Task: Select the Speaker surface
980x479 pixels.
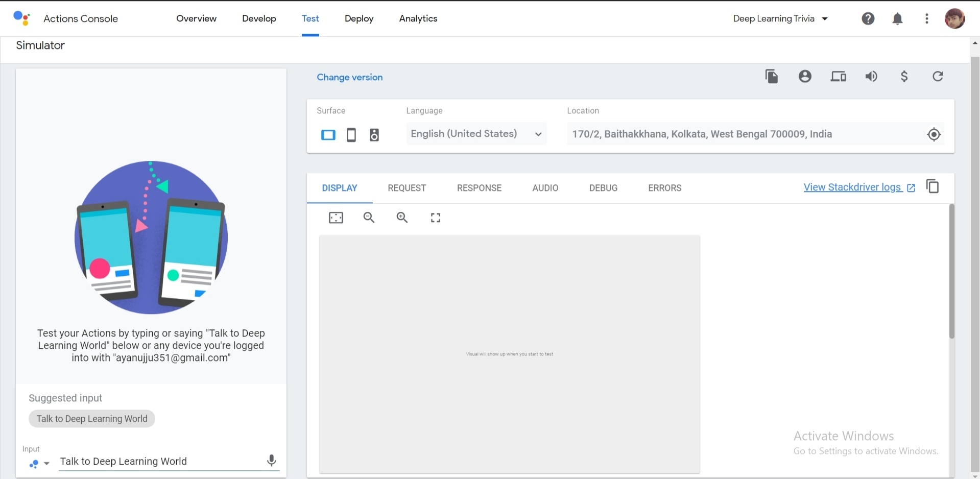Action: (374, 135)
